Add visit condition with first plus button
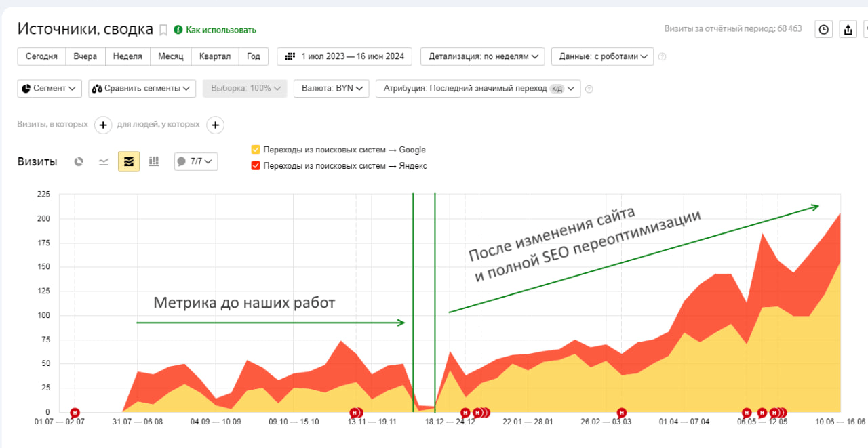 pyautogui.click(x=102, y=125)
